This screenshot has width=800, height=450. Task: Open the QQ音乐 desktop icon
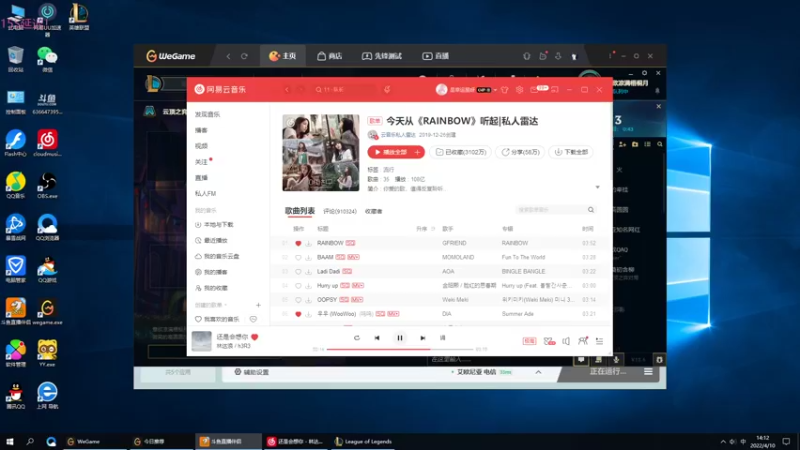(x=15, y=186)
